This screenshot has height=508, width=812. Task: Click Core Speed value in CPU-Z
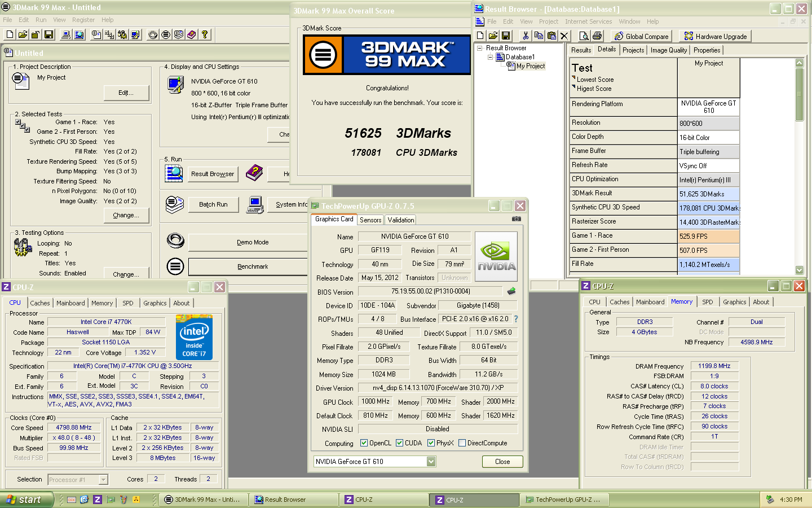74,427
